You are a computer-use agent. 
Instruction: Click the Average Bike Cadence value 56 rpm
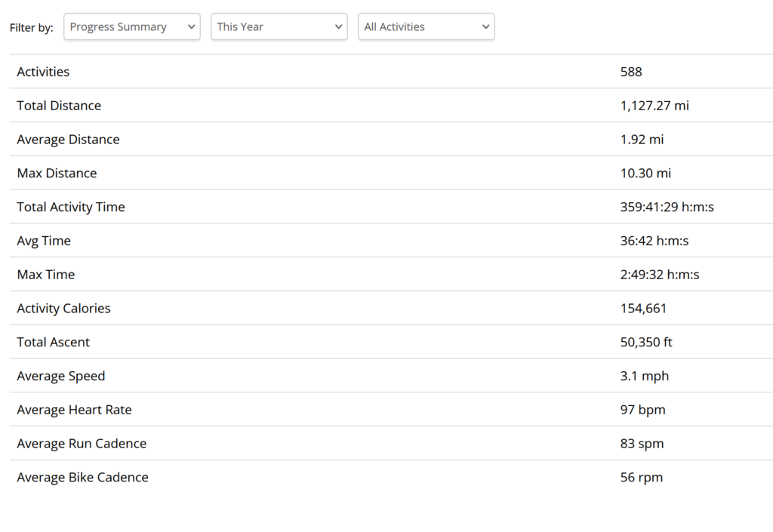(x=641, y=478)
